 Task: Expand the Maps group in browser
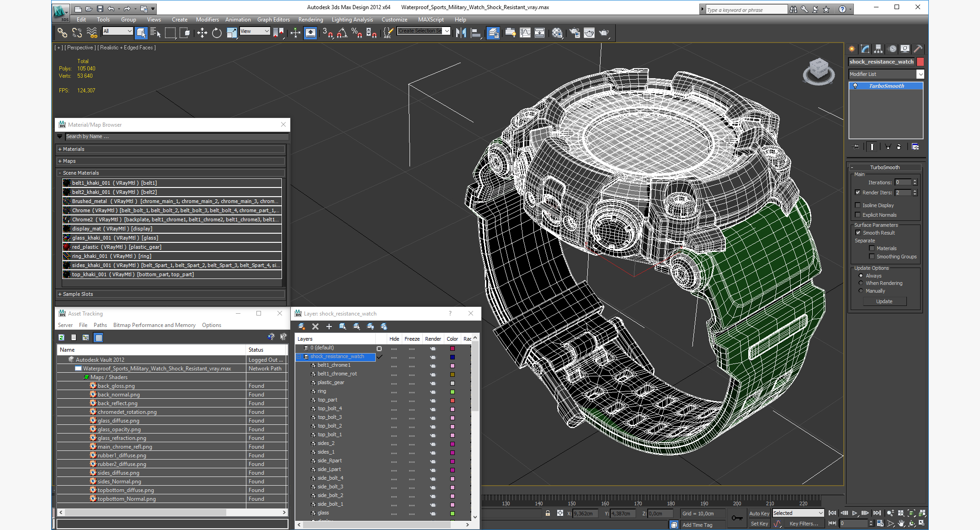[x=171, y=161]
